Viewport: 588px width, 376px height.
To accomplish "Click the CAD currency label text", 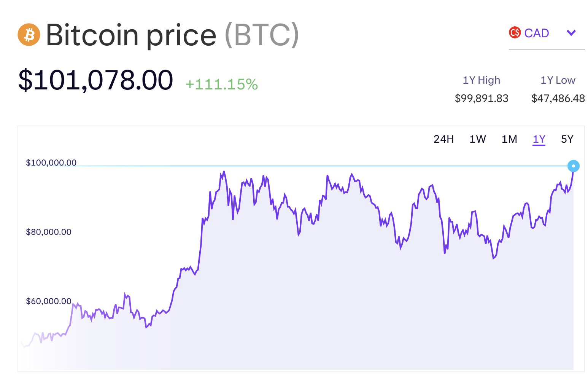I will (x=537, y=33).
